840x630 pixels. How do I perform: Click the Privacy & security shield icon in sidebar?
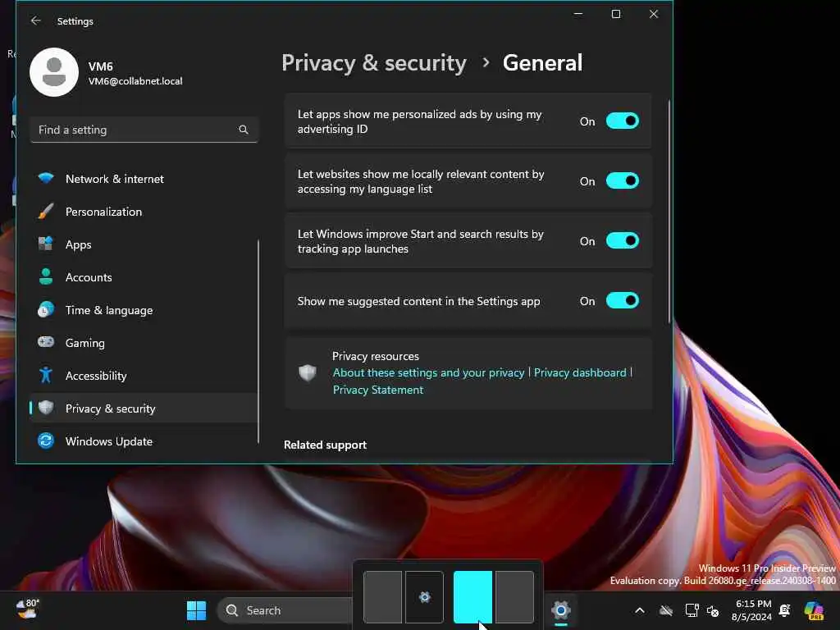coord(46,409)
